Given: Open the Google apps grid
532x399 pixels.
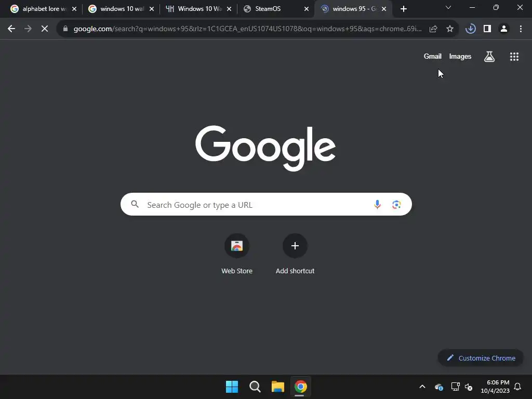Looking at the screenshot, I should tap(514, 57).
